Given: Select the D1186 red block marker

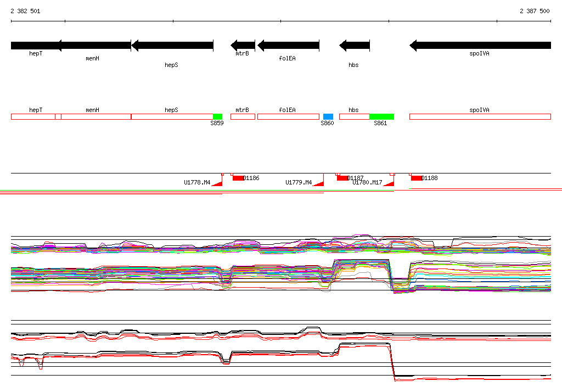Looking at the screenshot, I should tap(238, 178).
